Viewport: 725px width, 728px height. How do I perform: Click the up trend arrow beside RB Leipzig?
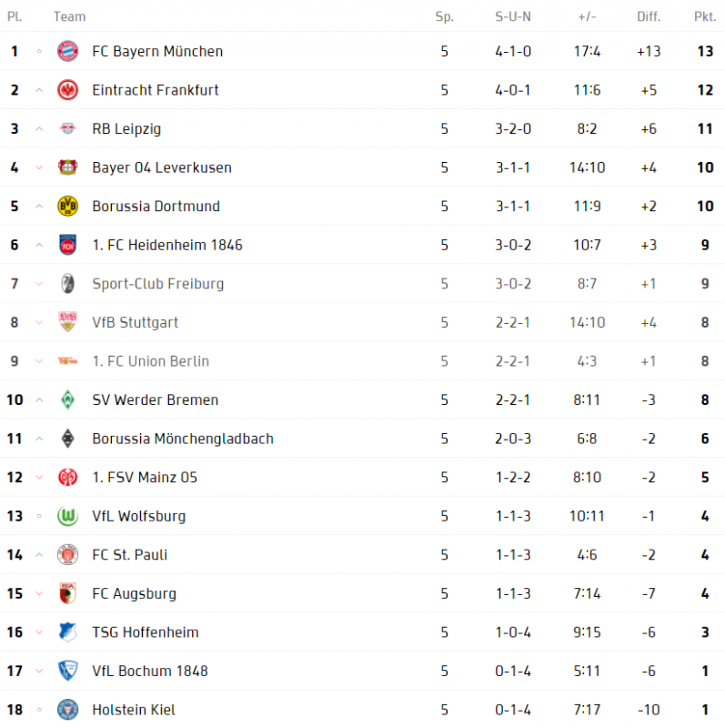click(39, 129)
